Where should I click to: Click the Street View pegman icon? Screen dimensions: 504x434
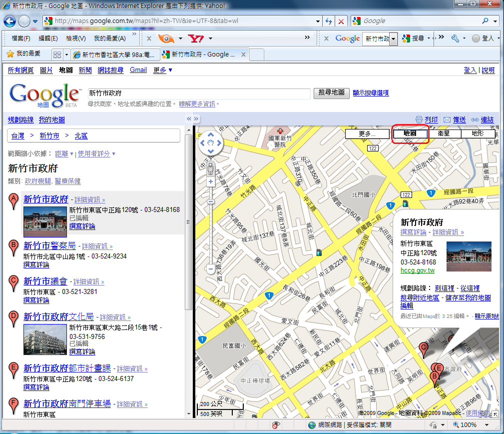pos(211,169)
